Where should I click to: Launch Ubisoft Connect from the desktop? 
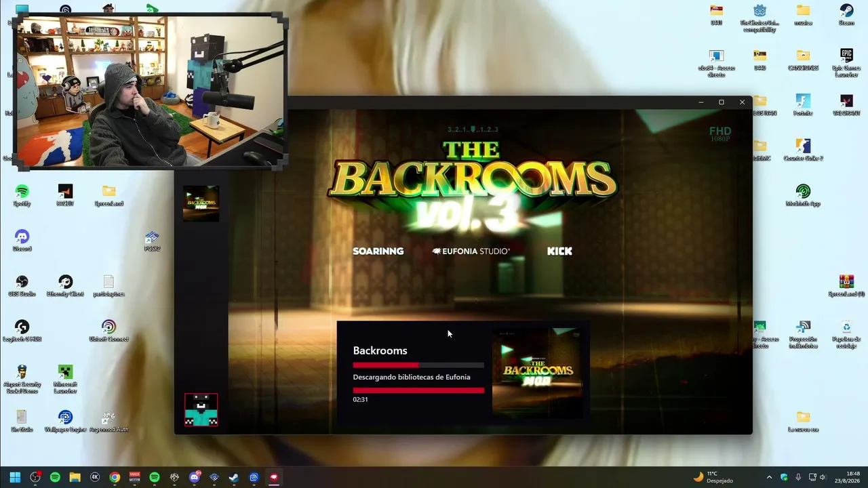108,331
